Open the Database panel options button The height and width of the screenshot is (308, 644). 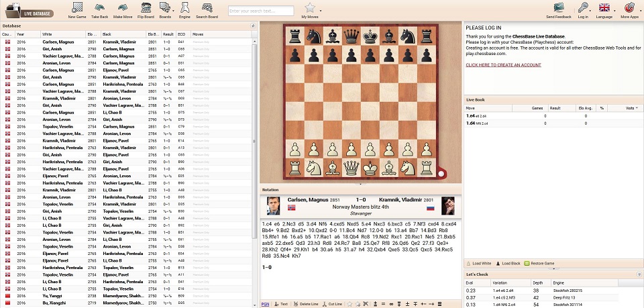(254, 25)
